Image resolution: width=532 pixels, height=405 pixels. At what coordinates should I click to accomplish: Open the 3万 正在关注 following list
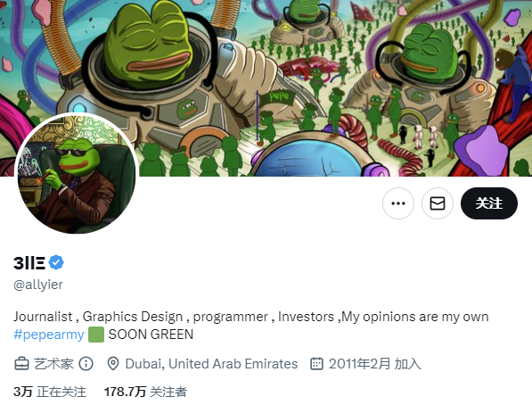click(50, 392)
